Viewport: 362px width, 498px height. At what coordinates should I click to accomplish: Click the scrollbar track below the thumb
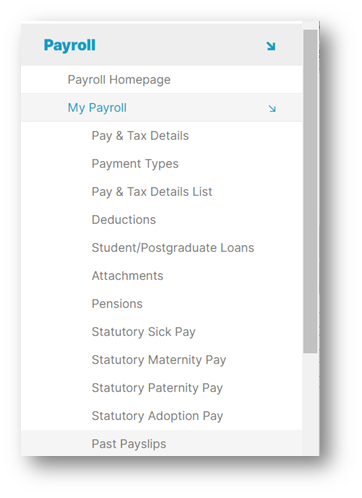(310, 404)
